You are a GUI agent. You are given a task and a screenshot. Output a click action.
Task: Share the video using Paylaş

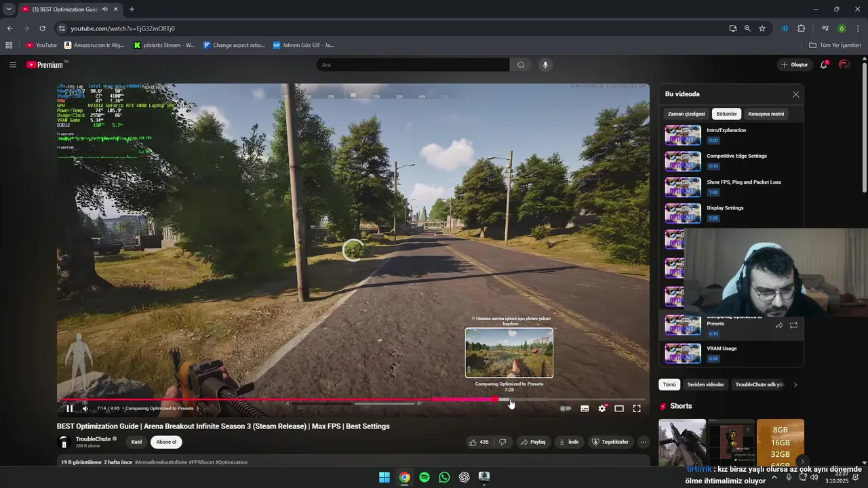coord(533,442)
